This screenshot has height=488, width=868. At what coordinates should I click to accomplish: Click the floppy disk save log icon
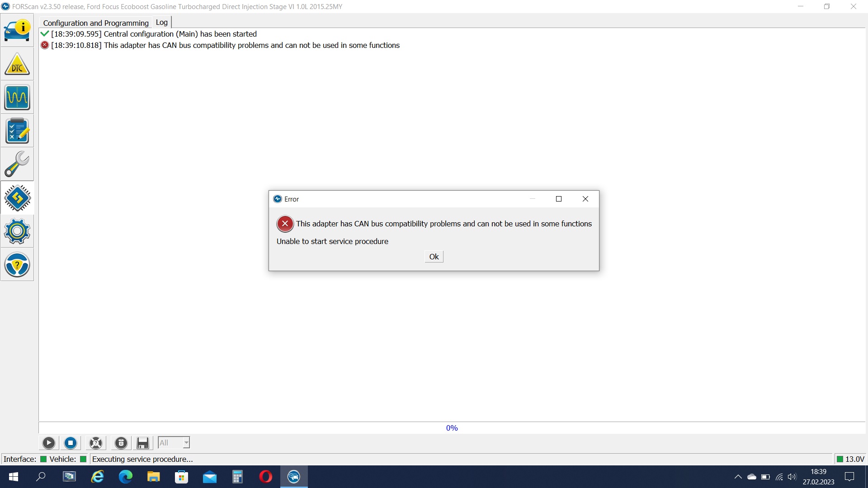point(143,443)
